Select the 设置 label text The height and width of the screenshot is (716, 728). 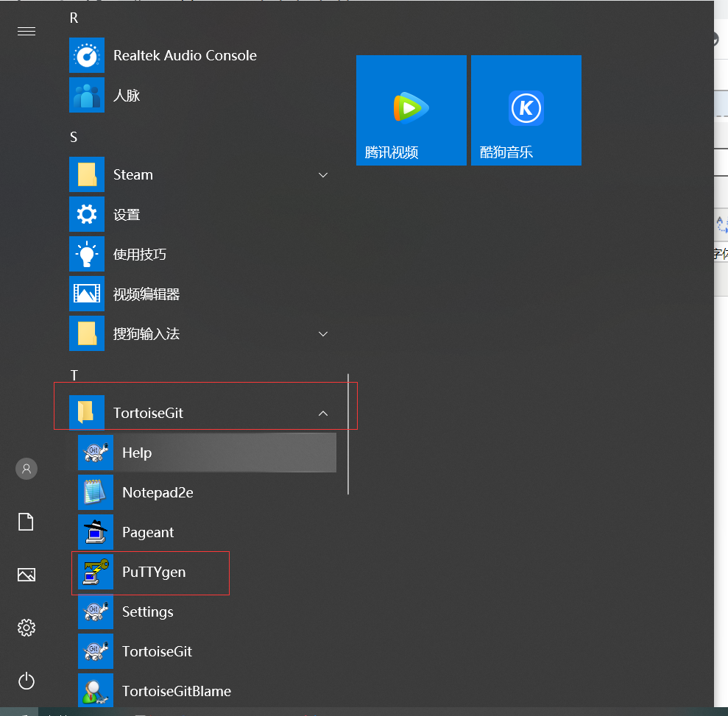127,214
